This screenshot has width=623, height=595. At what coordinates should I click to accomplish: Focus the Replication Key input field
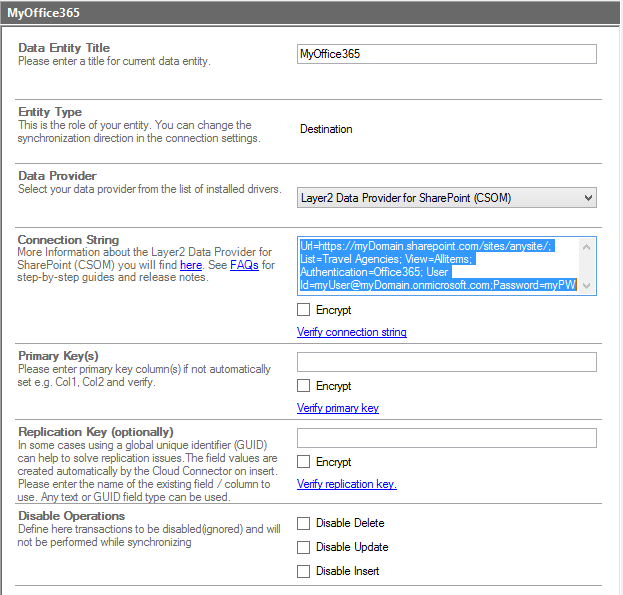pyautogui.click(x=446, y=438)
